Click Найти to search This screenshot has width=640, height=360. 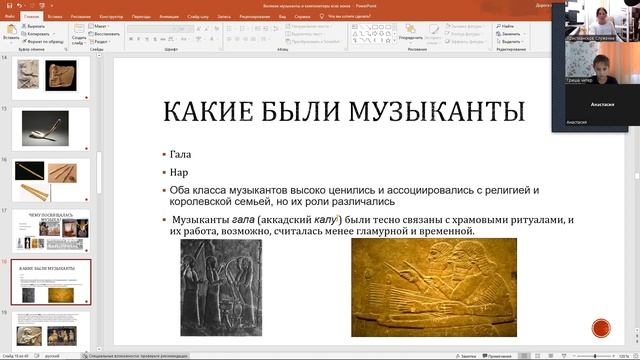pos(505,26)
